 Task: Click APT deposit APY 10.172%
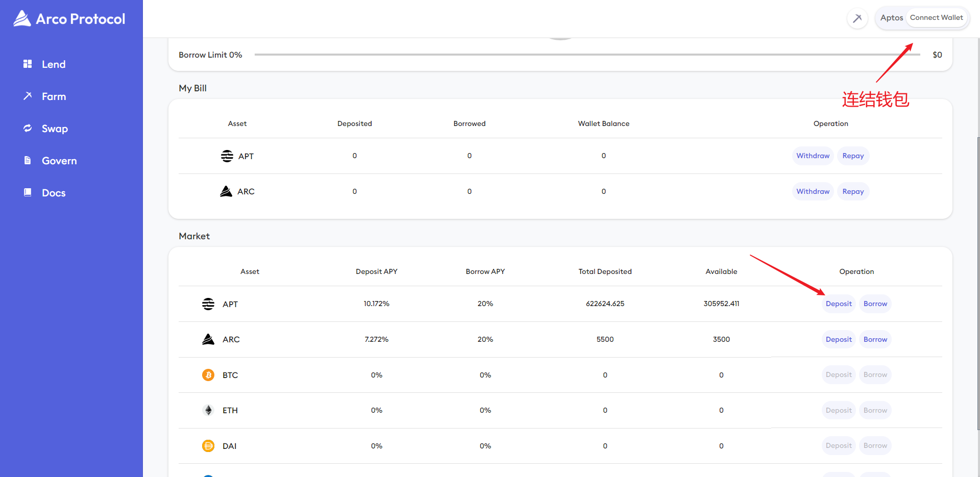(x=376, y=304)
